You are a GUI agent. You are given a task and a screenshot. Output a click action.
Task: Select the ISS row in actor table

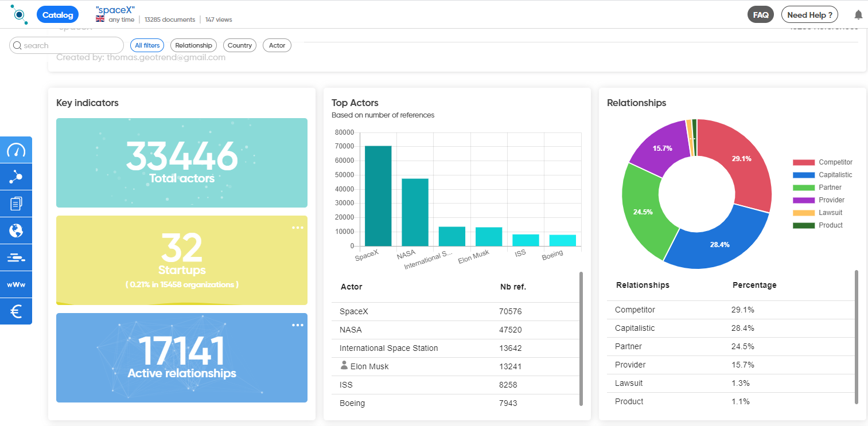pos(456,385)
